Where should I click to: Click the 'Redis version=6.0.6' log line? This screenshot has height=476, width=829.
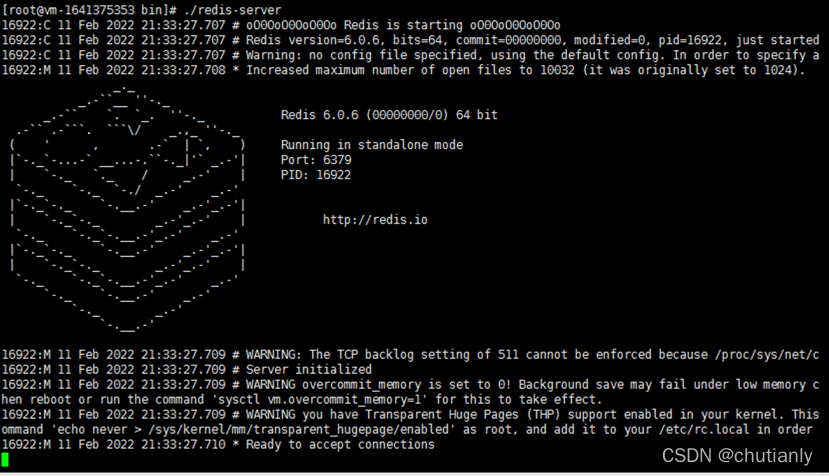410,40
